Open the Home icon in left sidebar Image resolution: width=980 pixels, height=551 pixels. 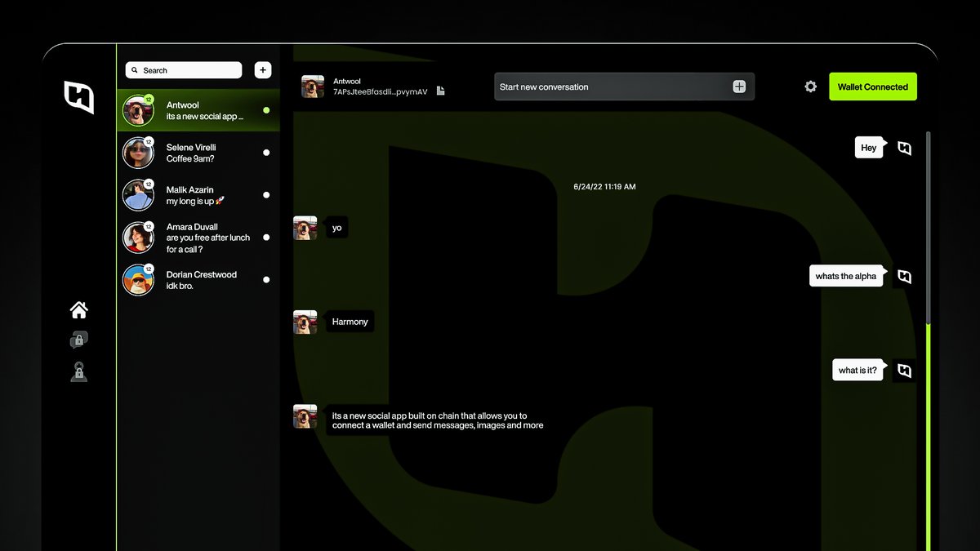[78, 309]
